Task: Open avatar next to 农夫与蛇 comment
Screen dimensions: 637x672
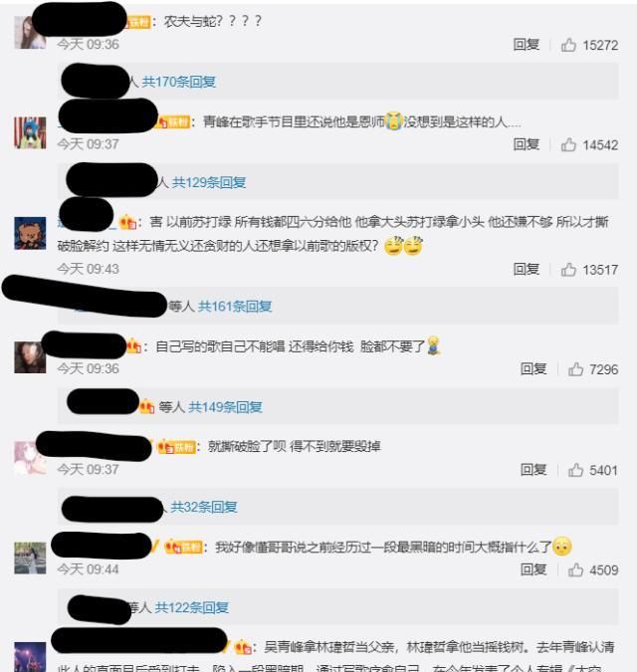Action: [30, 33]
